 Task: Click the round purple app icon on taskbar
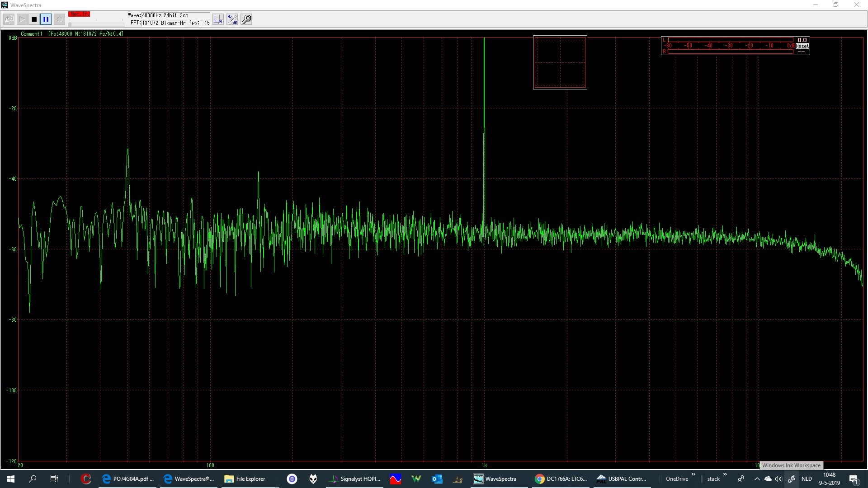pyautogui.click(x=292, y=479)
